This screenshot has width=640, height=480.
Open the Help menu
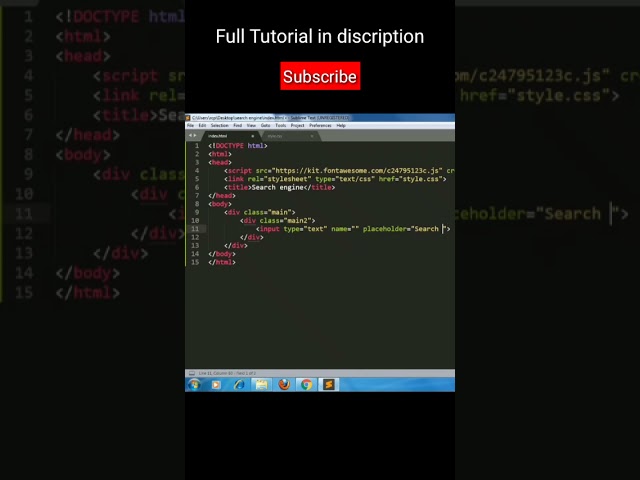click(x=341, y=125)
